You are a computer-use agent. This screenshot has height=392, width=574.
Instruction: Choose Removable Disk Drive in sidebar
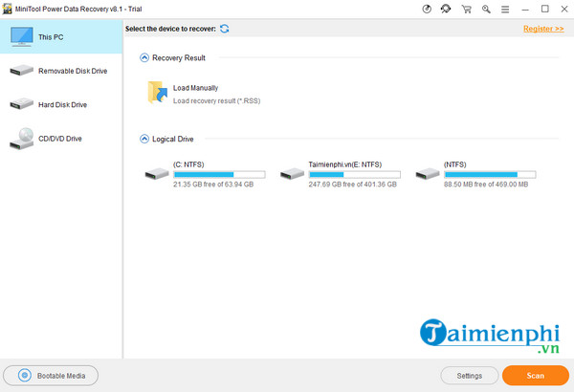(x=62, y=71)
